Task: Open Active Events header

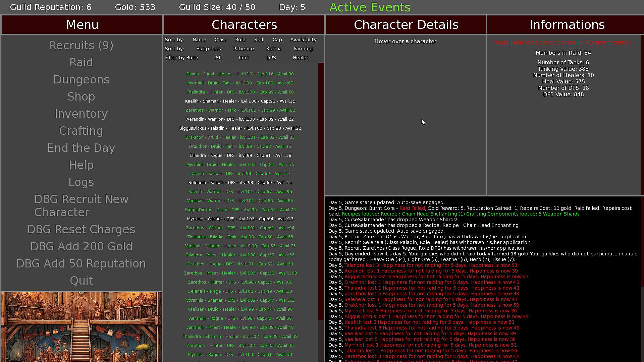Action: point(370,7)
